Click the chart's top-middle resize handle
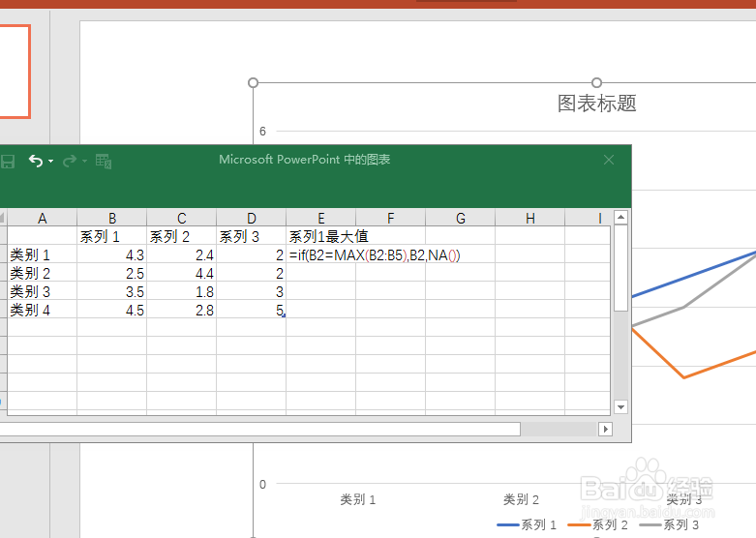This screenshot has height=538, width=756. click(x=596, y=83)
